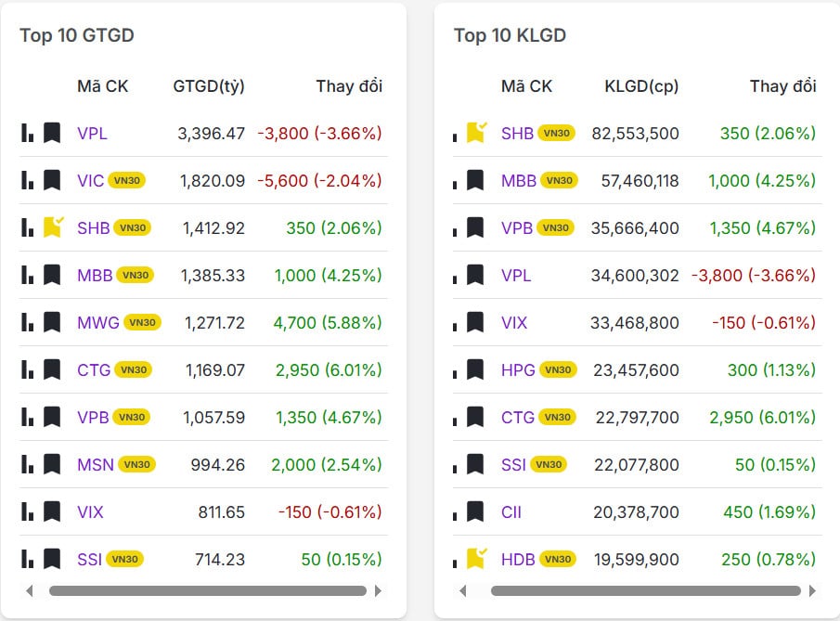
Task: Open the price chart icon beside VPL
Action: click(x=26, y=133)
